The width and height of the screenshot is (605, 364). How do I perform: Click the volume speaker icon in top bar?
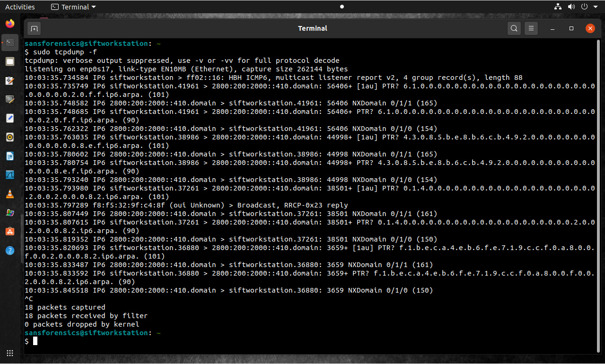[x=571, y=7]
